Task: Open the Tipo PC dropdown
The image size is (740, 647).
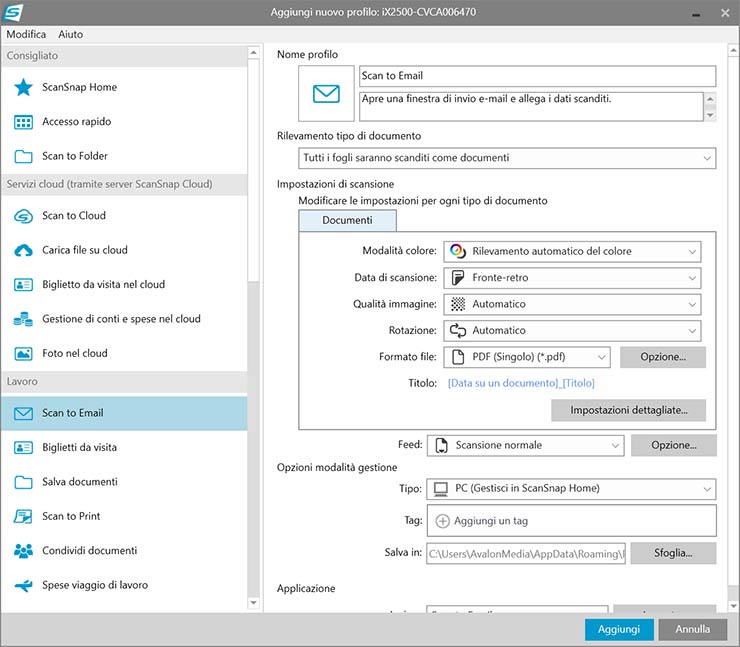Action: 571,489
